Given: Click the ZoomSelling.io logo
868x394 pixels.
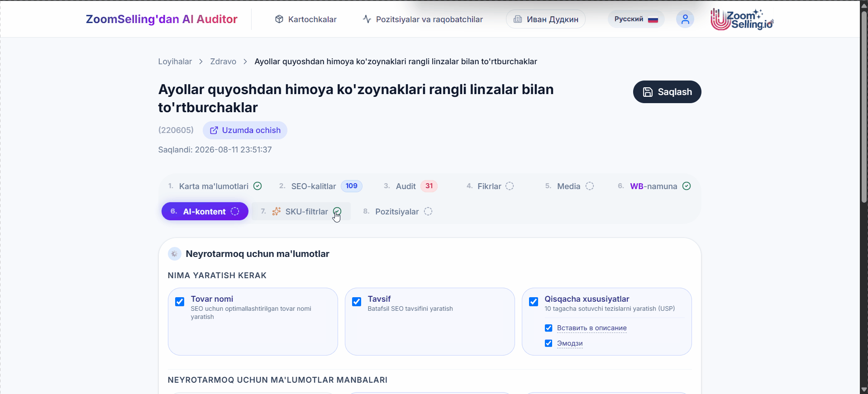Looking at the screenshot, I should [742, 19].
